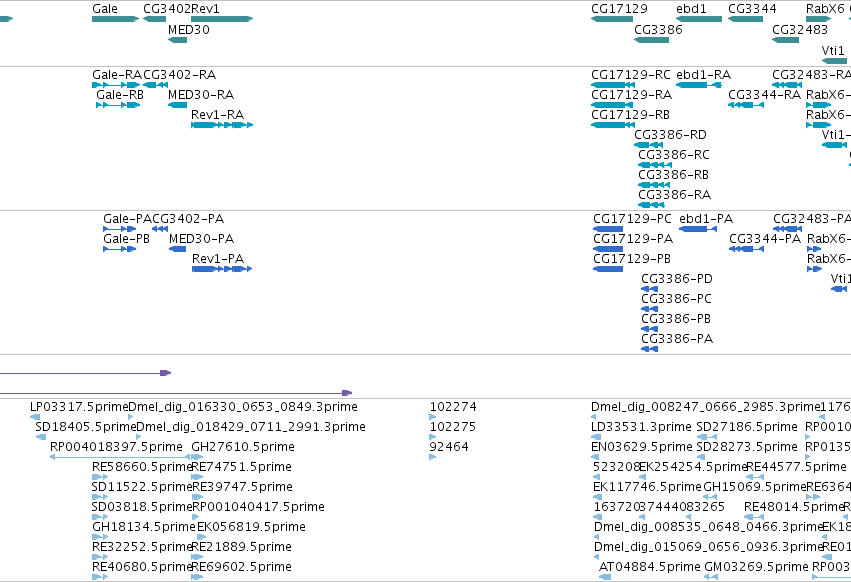851x582 pixels.
Task: Click the SD18405.5prime EST label
Action: 86,427
